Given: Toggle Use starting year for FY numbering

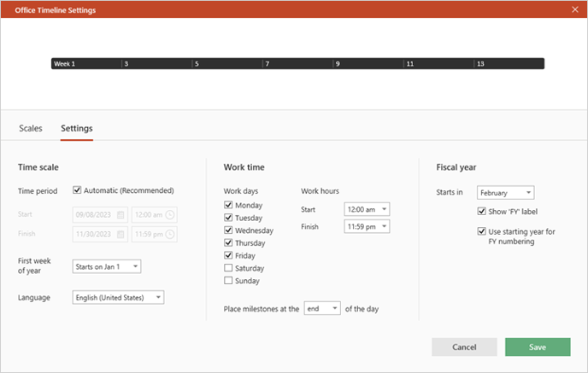Looking at the screenshot, I should pyautogui.click(x=482, y=231).
